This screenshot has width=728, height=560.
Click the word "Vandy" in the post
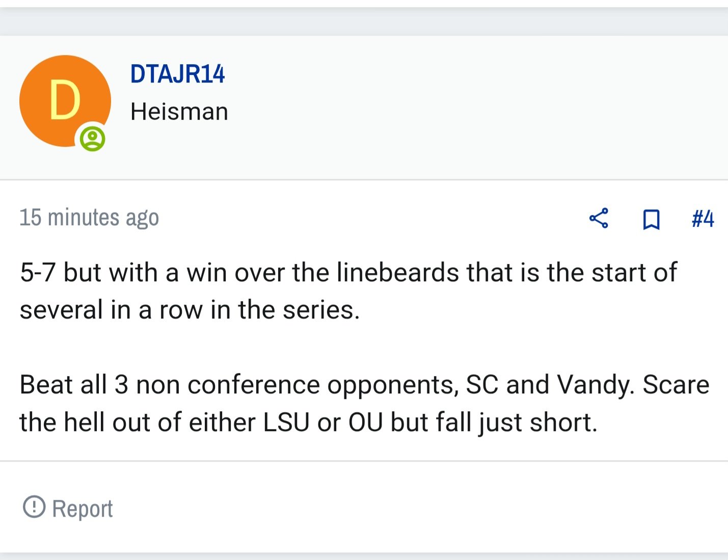click(596, 386)
